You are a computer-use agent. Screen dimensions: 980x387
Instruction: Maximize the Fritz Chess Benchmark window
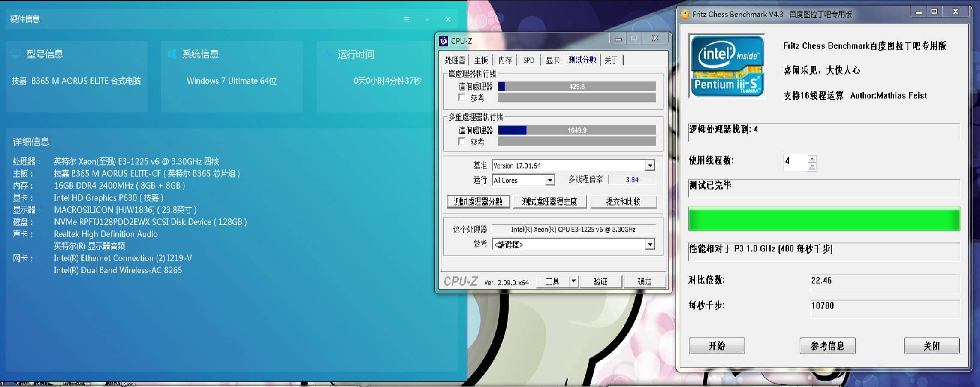[x=934, y=12]
